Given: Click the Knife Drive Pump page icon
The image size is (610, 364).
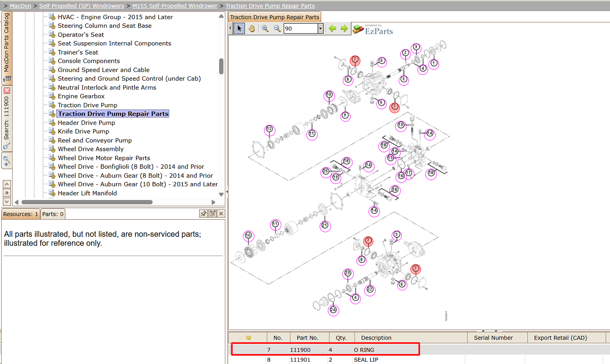Looking at the screenshot, I should pos(52,131).
